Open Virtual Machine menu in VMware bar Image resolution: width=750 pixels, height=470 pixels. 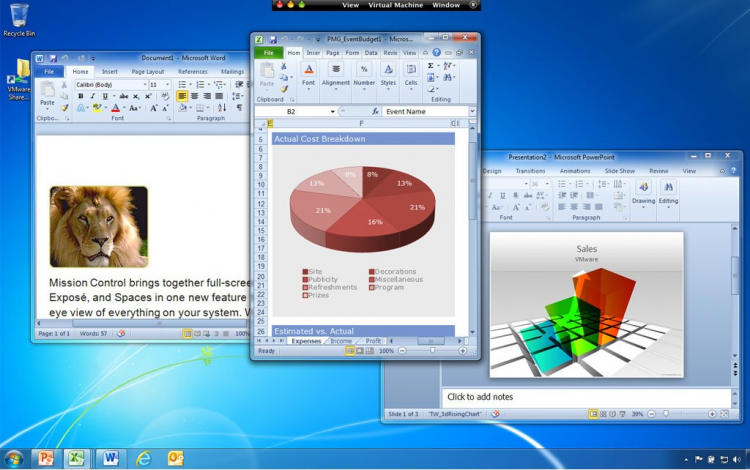coord(396,5)
